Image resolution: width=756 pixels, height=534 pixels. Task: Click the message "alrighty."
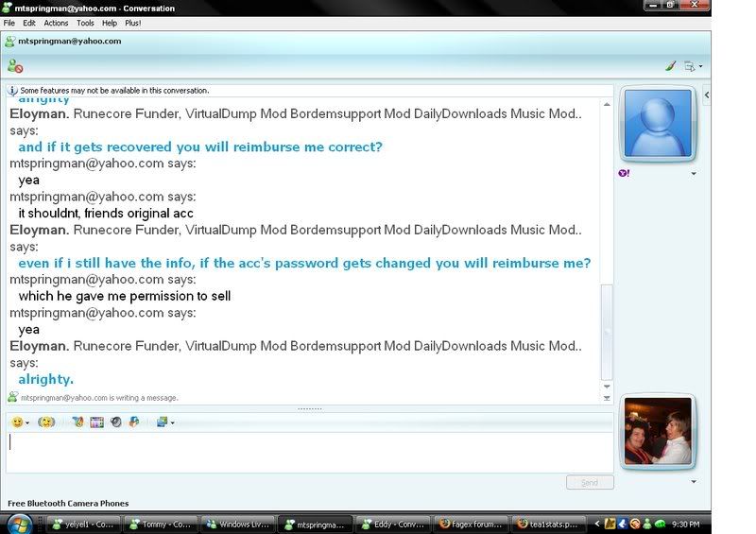coord(45,379)
